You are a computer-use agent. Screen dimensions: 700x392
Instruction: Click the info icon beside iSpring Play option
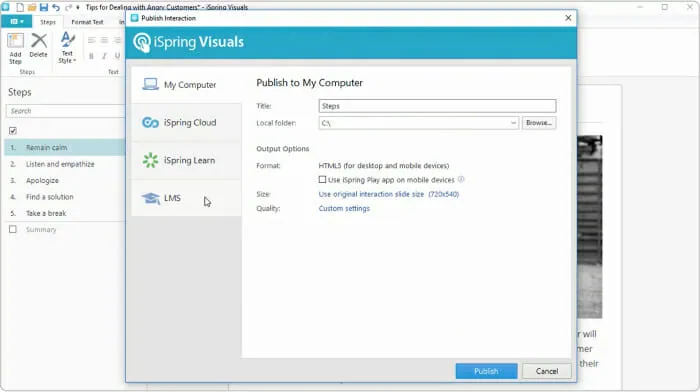[461, 179]
